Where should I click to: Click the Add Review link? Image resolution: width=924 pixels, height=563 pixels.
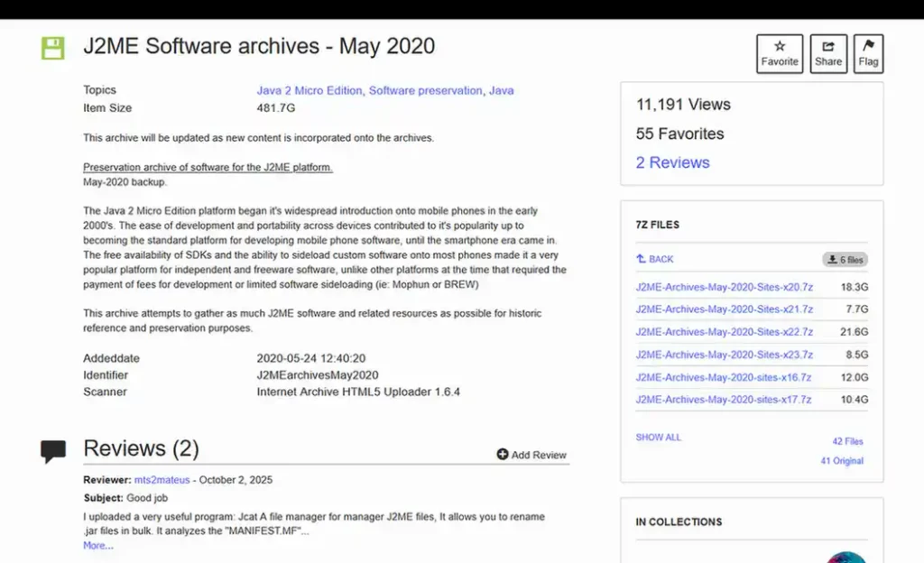coord(531,455)
